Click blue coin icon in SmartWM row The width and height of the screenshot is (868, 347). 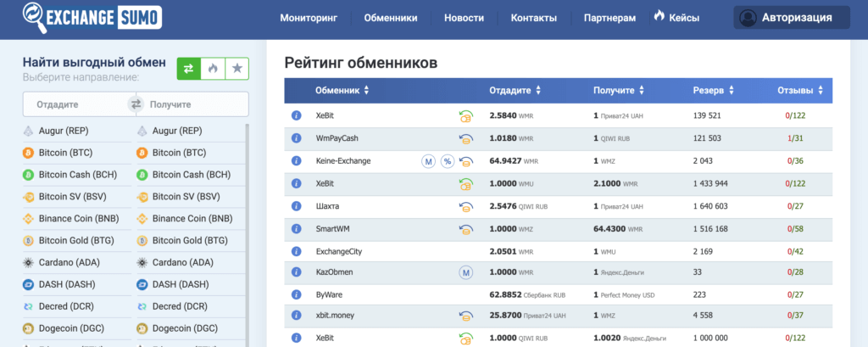click(x=465, y=229)
